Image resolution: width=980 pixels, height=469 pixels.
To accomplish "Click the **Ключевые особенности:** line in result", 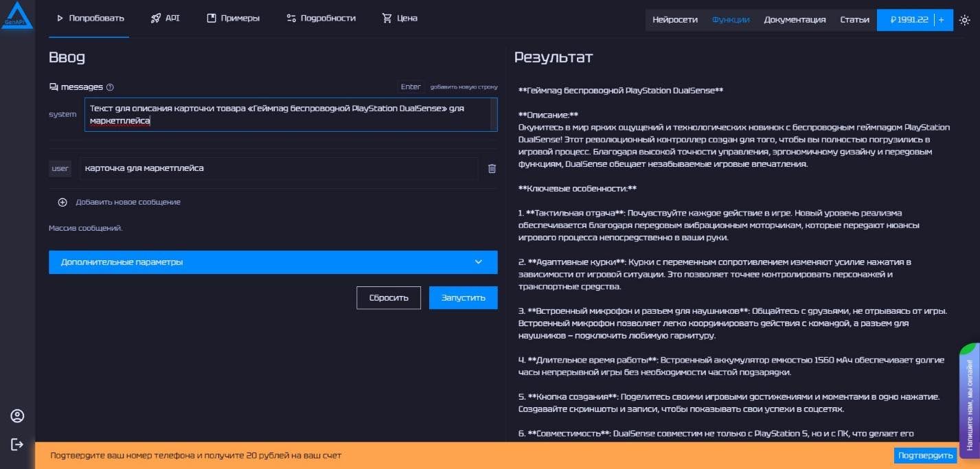I will pyautogui.click(x=578, y=189).
